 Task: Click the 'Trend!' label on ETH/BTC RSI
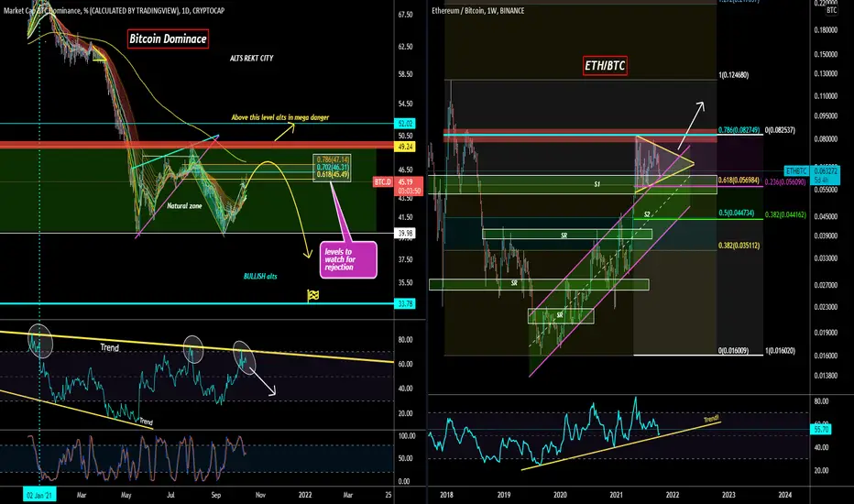[x=711, y=419]
